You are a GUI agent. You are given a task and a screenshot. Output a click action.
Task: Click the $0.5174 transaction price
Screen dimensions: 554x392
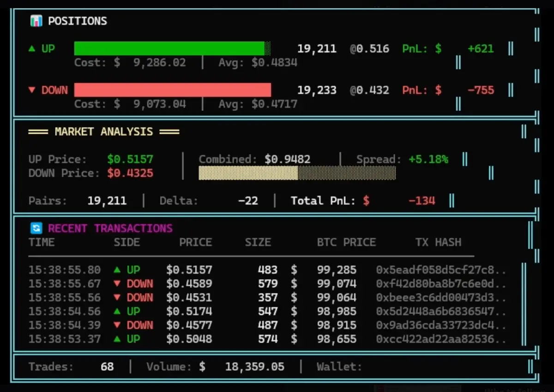click(x=189, y=311)
